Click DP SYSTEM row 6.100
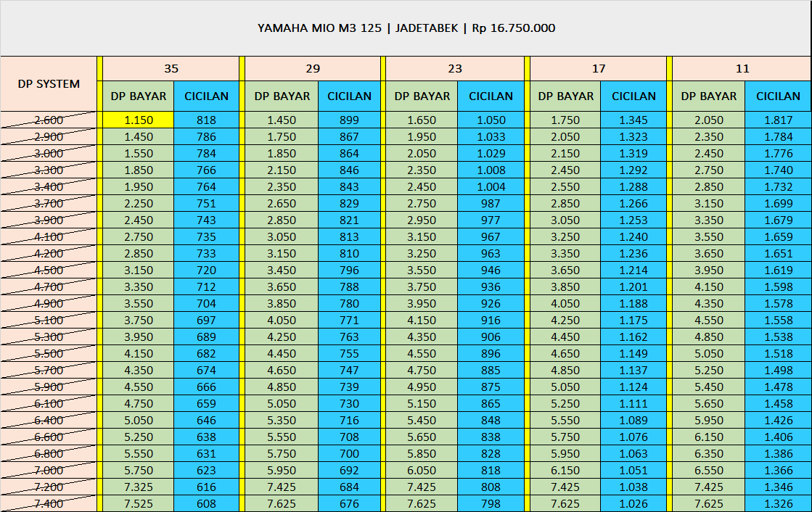 click(49, 404)
